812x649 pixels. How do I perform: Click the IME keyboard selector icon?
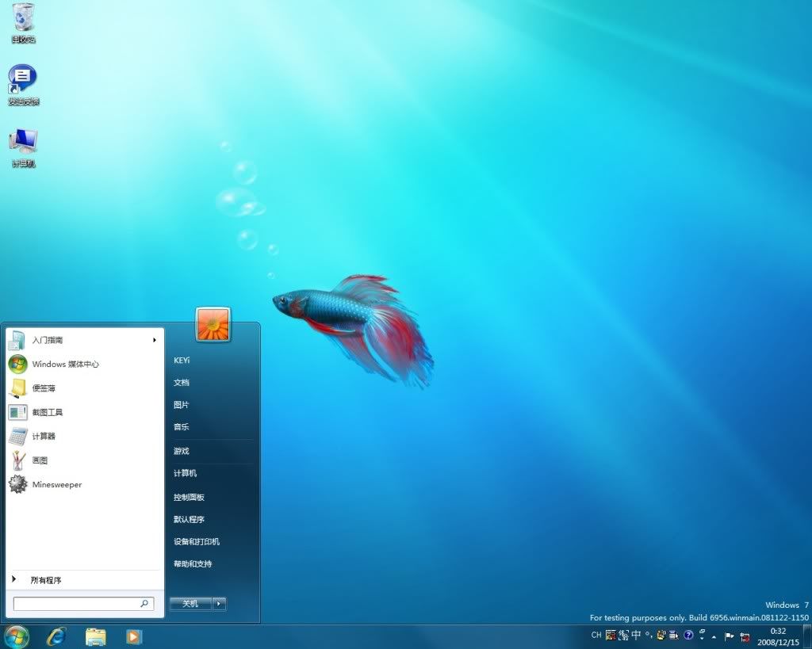(611, 635)
